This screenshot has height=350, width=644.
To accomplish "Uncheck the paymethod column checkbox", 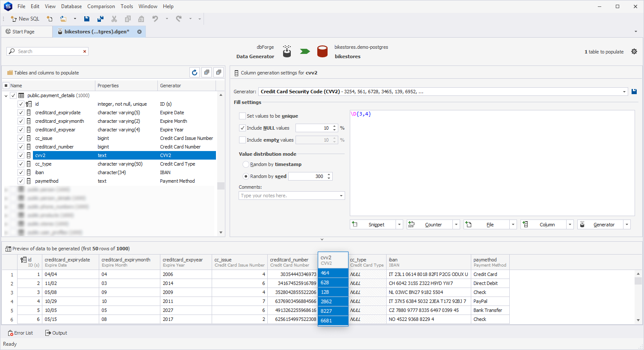I will 21,181.
